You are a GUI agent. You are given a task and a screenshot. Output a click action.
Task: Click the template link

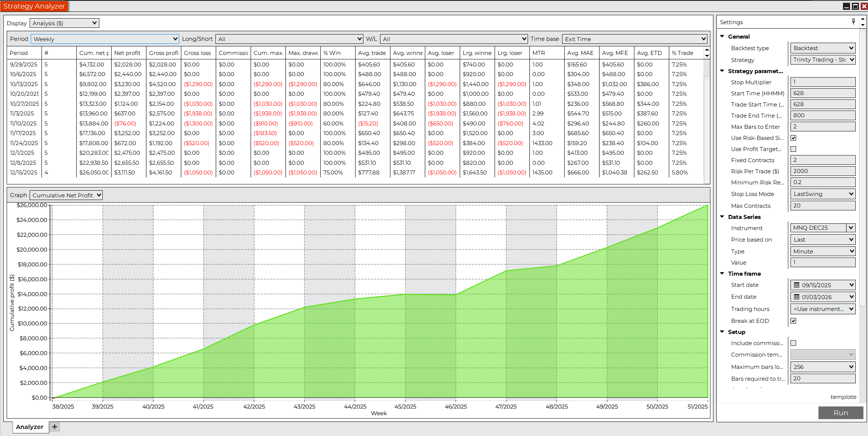pos(843,397)
